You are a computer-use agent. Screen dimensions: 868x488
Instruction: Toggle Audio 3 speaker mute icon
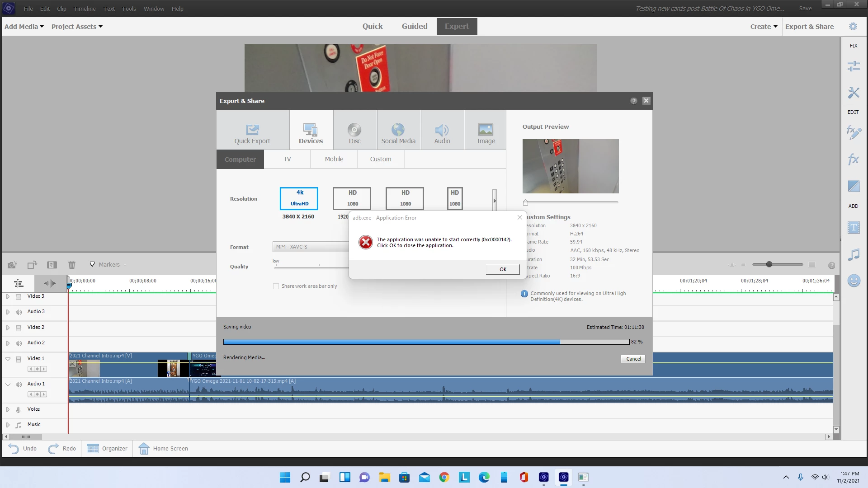click(x=19, y=312)
